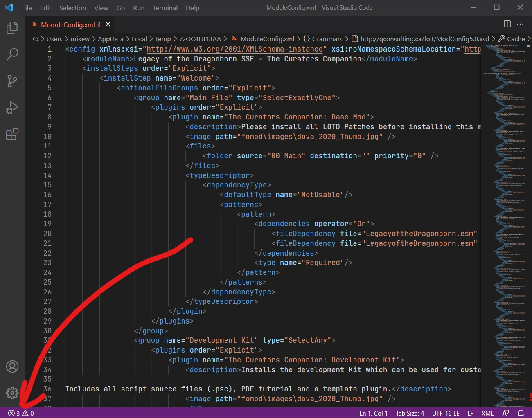Click the ModuleConfig.xml breadcrumb segment
532x418 pixels.
[263, 39]
